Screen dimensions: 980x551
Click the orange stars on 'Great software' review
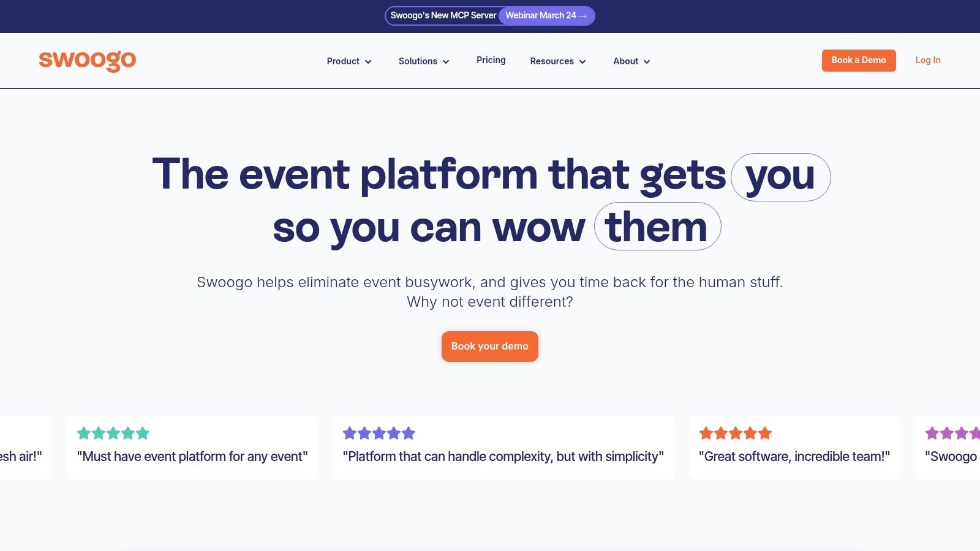click(x=736, y=433)
